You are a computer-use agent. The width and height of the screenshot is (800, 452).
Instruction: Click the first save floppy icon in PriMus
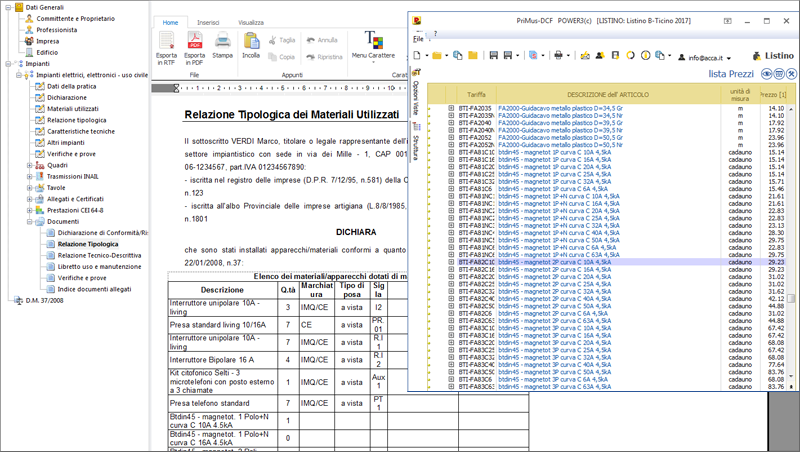(x=493, y=56)
